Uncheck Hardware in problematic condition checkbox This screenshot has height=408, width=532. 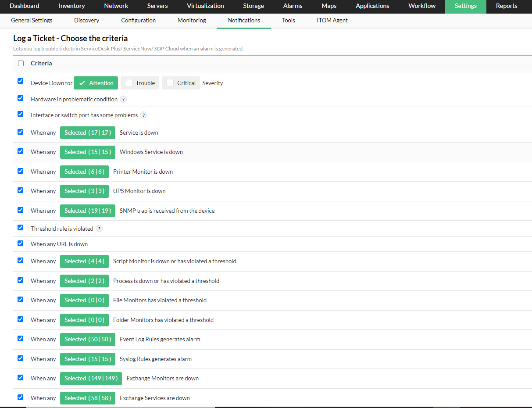point(20,98)
